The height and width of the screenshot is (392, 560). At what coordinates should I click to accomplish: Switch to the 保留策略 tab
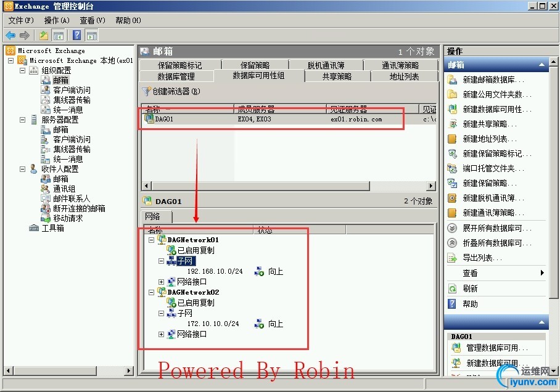(255, 65)
